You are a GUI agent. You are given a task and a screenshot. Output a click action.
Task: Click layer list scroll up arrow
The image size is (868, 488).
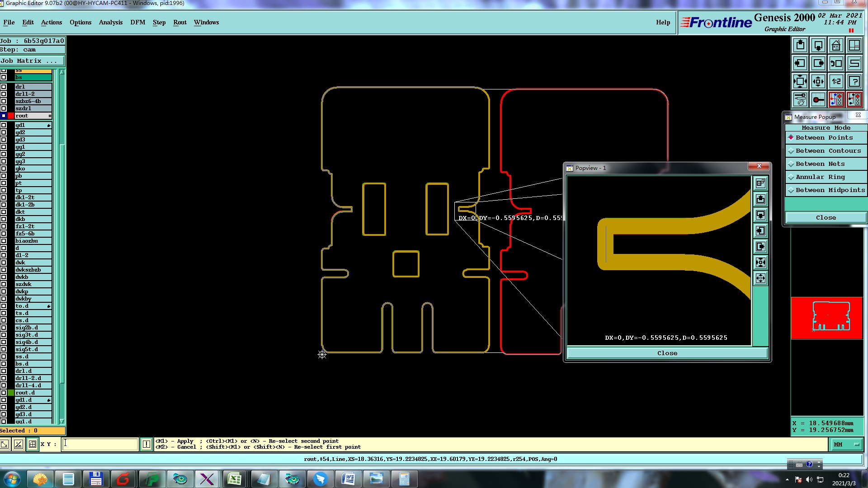pos(62,72)
